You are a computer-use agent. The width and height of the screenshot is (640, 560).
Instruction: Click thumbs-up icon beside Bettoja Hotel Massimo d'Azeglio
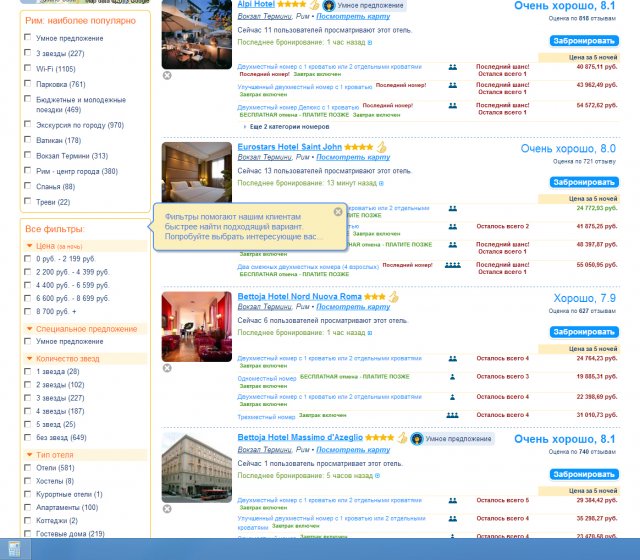(x=402, y=438)
